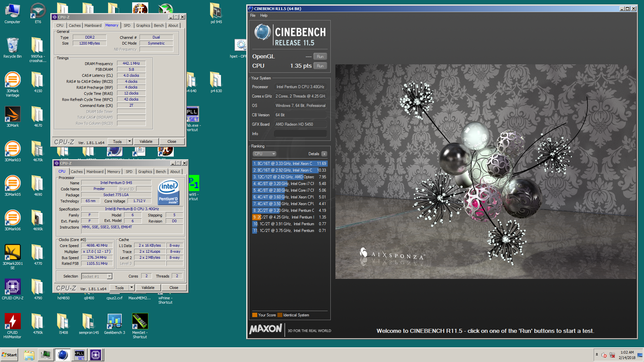
Task: Switch to SPD tab in Memory CPU-Z window
Action: [x=127, y=25]
